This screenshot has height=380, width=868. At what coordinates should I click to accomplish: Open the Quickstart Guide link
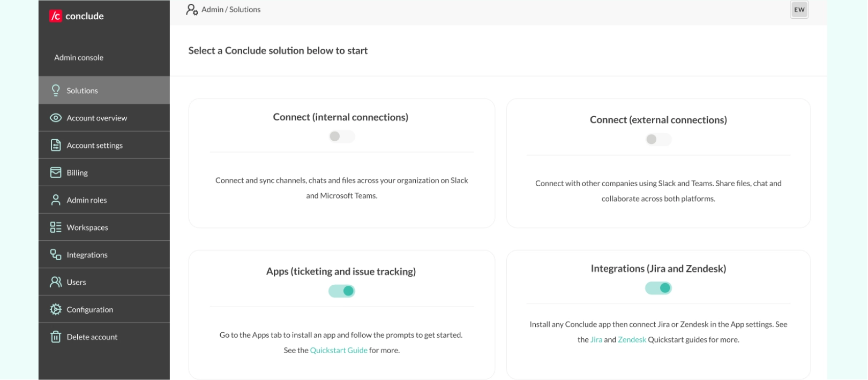(339, 349)
